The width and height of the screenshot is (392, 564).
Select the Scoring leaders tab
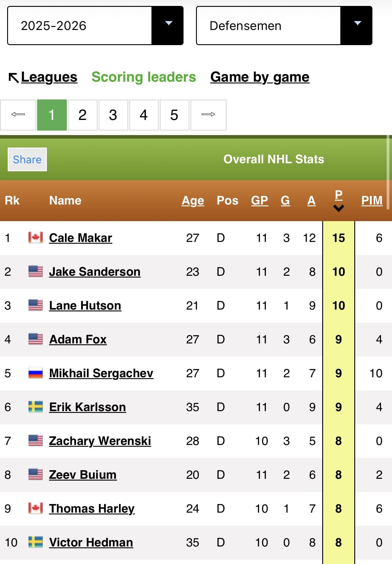tap(144, 77)
